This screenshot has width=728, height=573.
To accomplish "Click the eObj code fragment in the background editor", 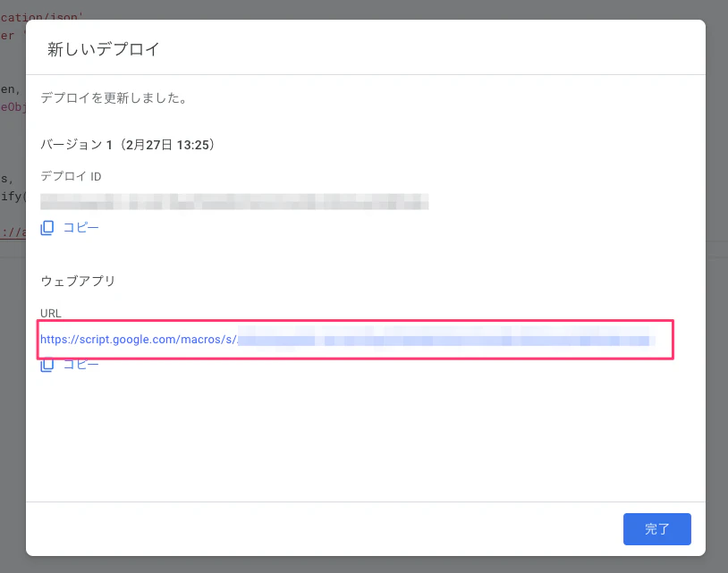I will 13,107.
